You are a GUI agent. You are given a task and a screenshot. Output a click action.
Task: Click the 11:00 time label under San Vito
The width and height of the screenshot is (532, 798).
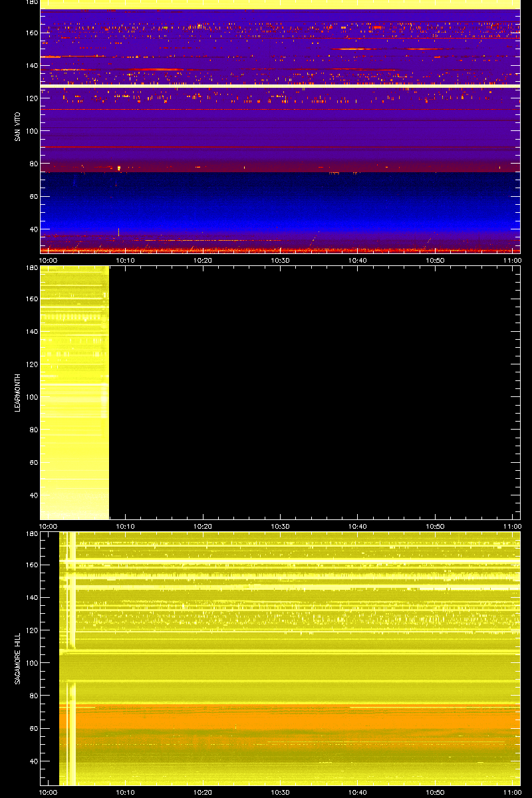pos(512,261)
